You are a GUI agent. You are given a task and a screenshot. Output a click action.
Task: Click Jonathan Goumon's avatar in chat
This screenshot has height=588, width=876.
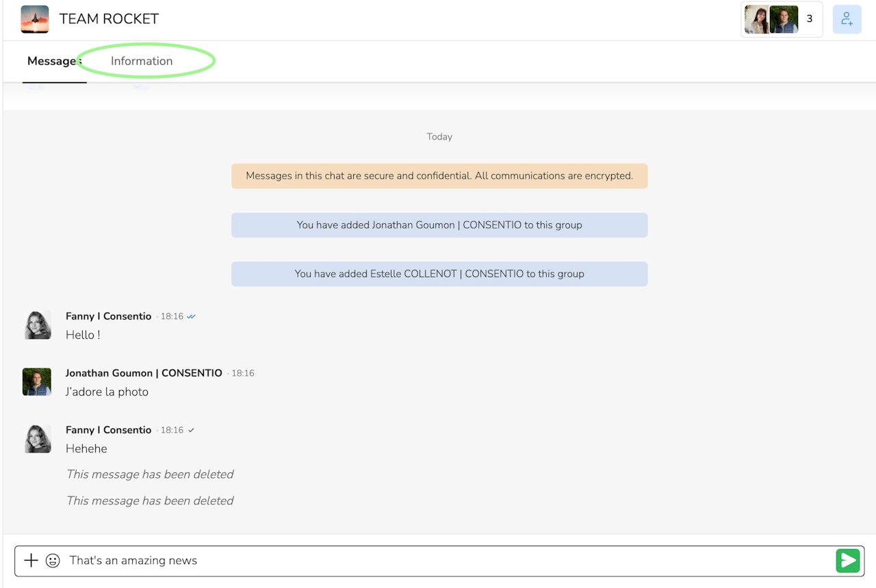37,382
